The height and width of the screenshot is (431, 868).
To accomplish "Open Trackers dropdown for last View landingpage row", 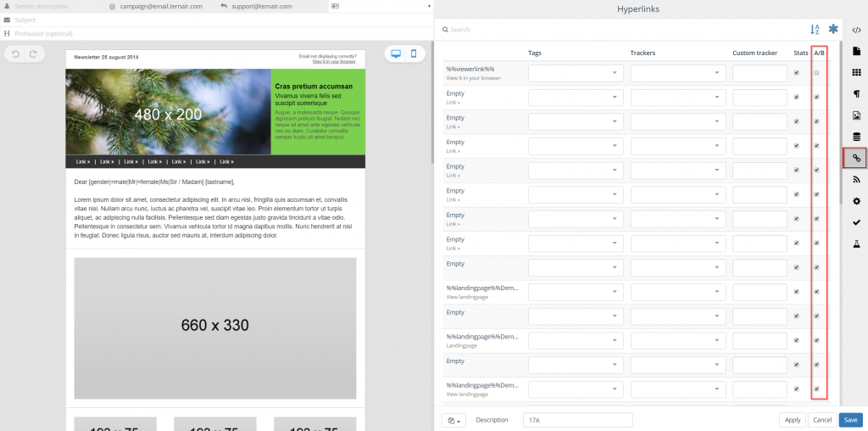I will click(678, 389).
